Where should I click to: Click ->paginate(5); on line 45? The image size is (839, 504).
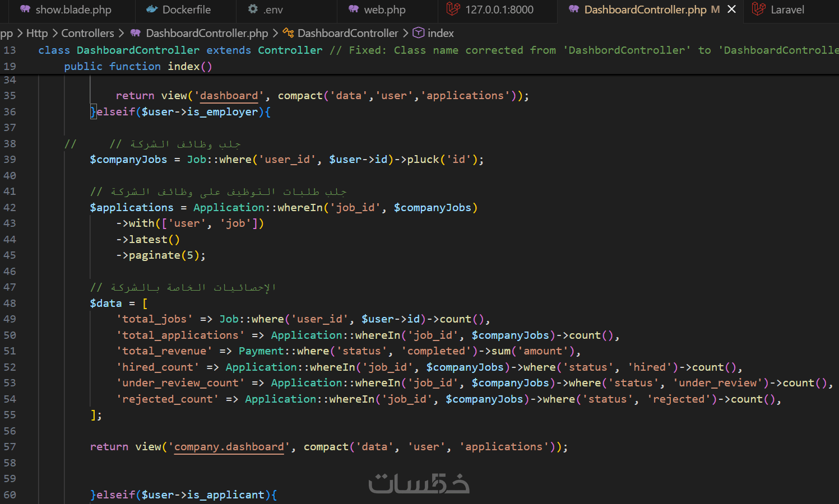(x=161, y=255)
